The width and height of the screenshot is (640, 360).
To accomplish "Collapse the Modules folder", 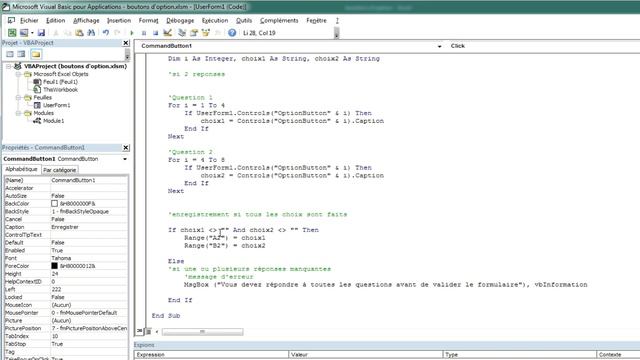I will pos(18,113).
